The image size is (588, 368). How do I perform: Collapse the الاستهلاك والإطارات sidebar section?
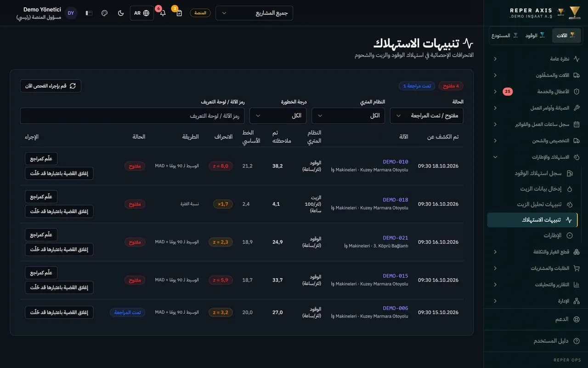pyautogui.click(x=536, y=157)
